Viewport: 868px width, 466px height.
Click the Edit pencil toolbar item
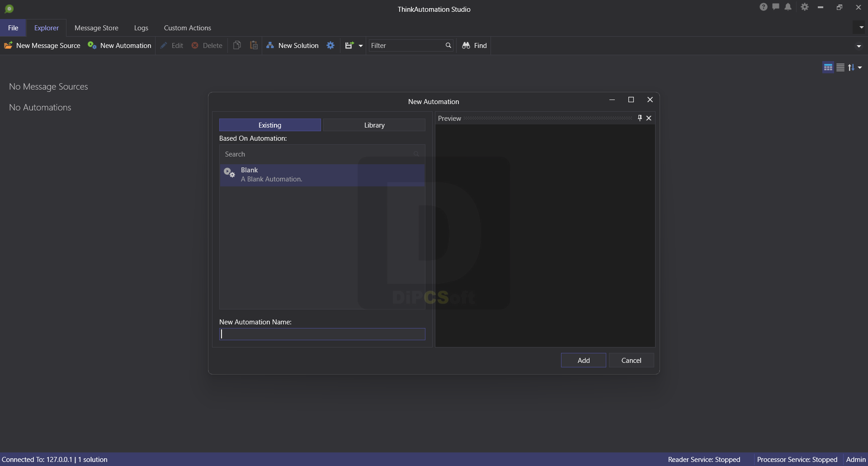(172, 46)
